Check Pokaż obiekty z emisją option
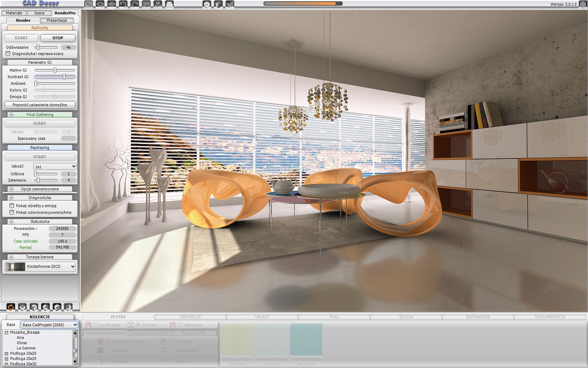 [12, 206]
